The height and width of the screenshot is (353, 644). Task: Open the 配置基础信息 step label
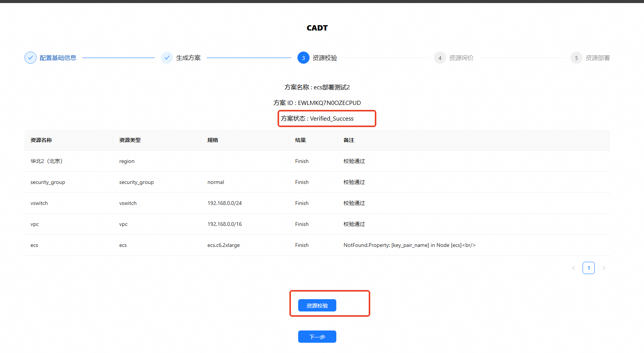click(58, 58)
